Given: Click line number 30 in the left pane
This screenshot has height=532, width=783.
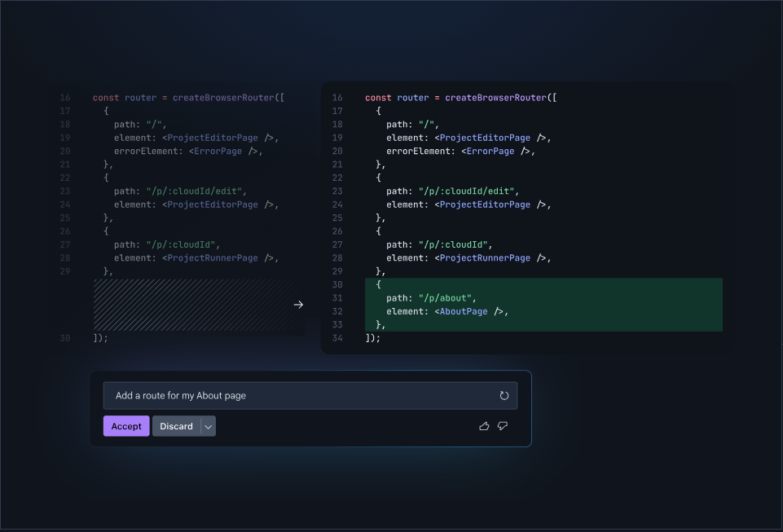Looking at the screenshot, I should coord(65,338).
